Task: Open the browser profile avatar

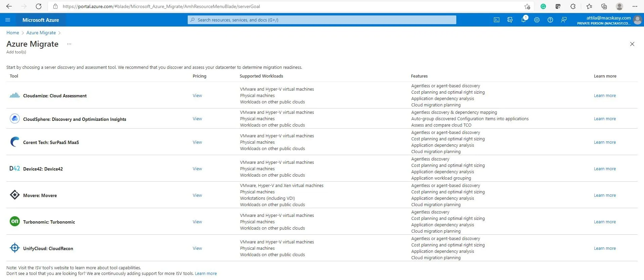Action: (619, 6)
